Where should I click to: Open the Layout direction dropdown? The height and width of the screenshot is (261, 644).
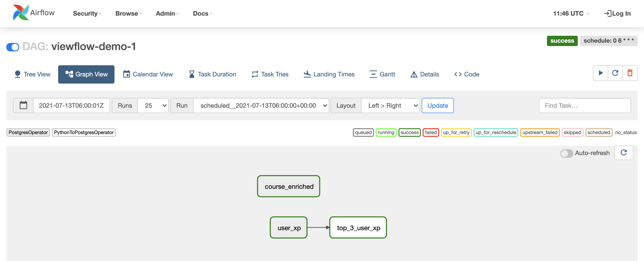390,105
